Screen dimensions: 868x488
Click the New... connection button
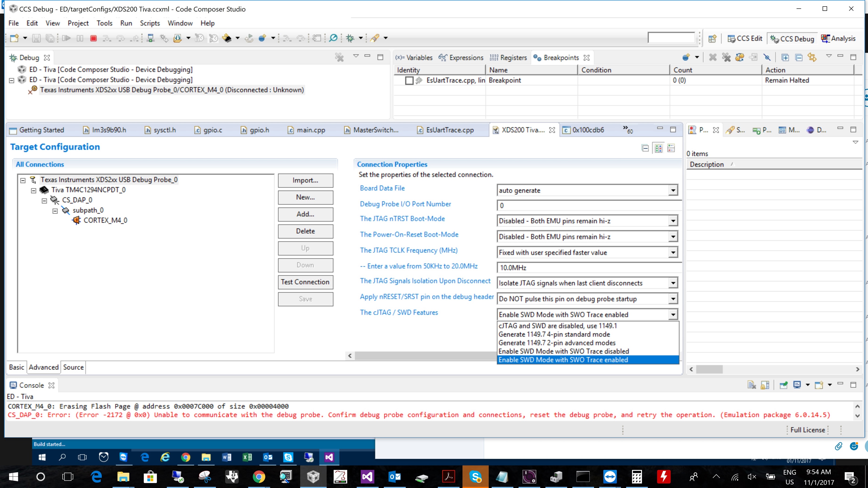[x=305, y=197]
